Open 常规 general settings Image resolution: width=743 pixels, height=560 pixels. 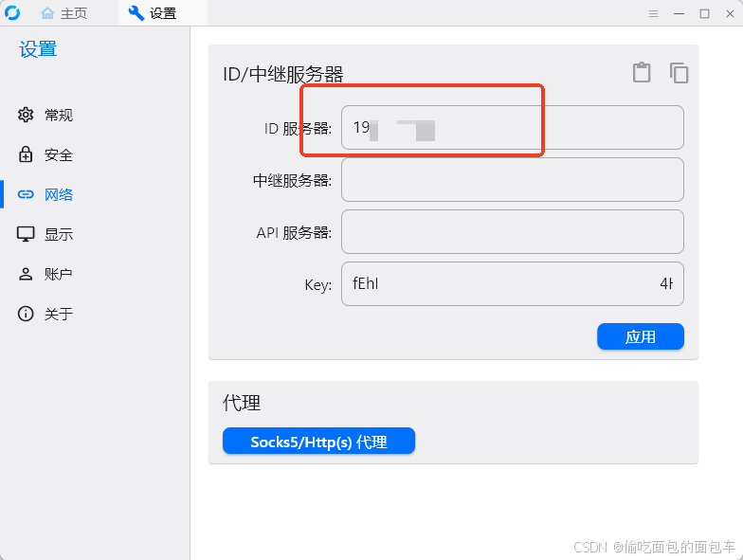45,115
